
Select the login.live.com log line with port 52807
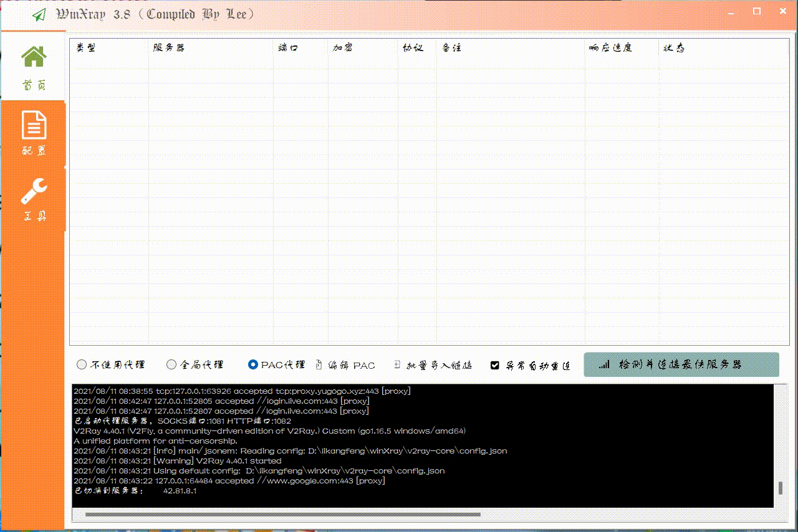click(x=221, y=411)
